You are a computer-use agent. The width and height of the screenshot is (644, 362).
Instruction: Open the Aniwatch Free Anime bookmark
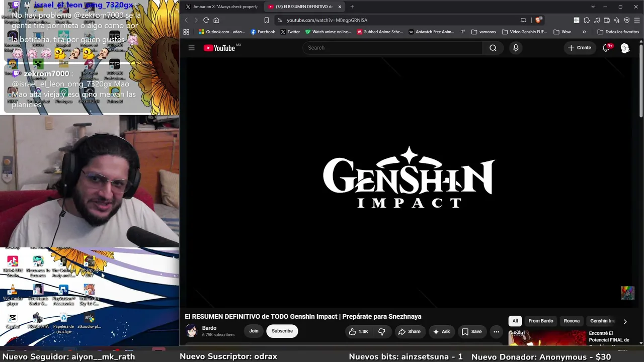pyautogui.click(x=431, y=32)
